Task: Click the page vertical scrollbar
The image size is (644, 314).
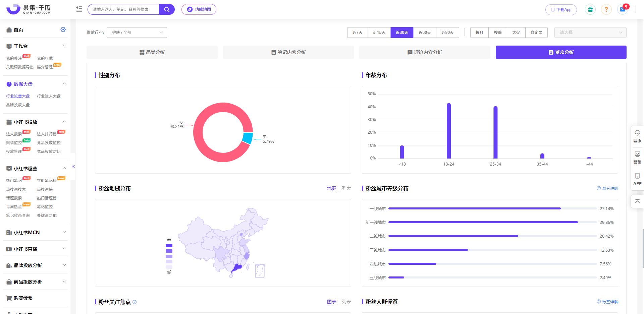Action: pos(643,248)
